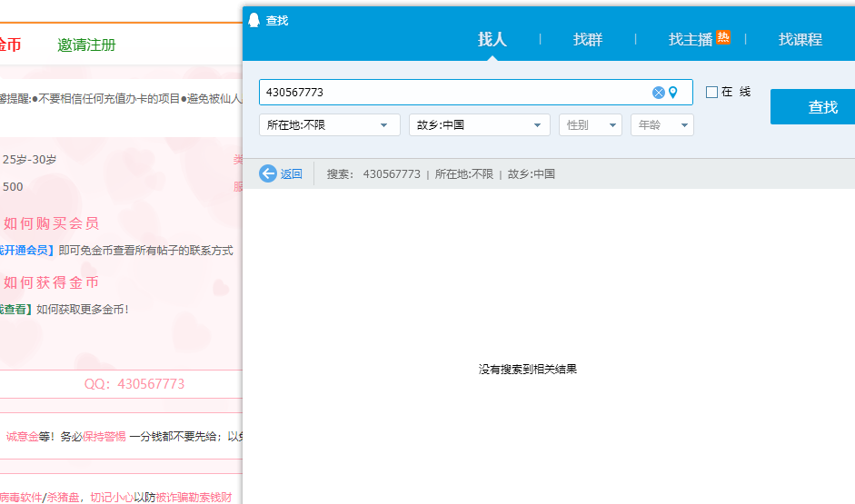Clear the search box with the X icon
855x504 pixels.
click(659, 93)
